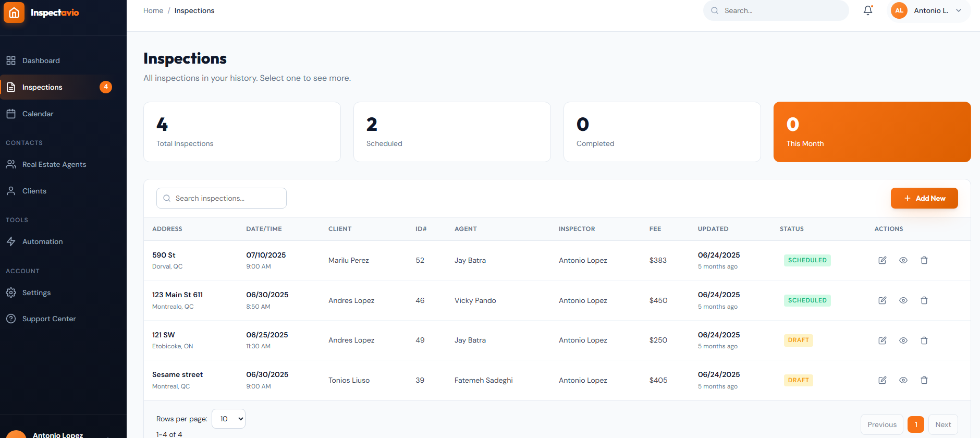
Task: Click the STATUS column header
Action: [792, 229]
